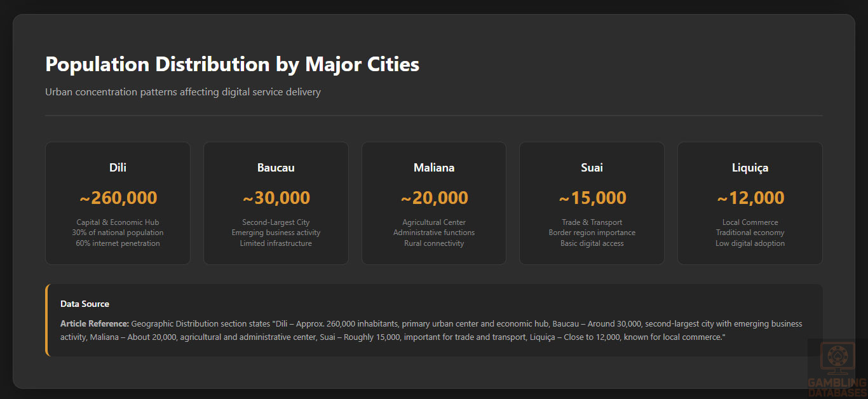Click the Population Distribution by Major Cities title
This screenshot has height=399, width=868.
(232, 64)
